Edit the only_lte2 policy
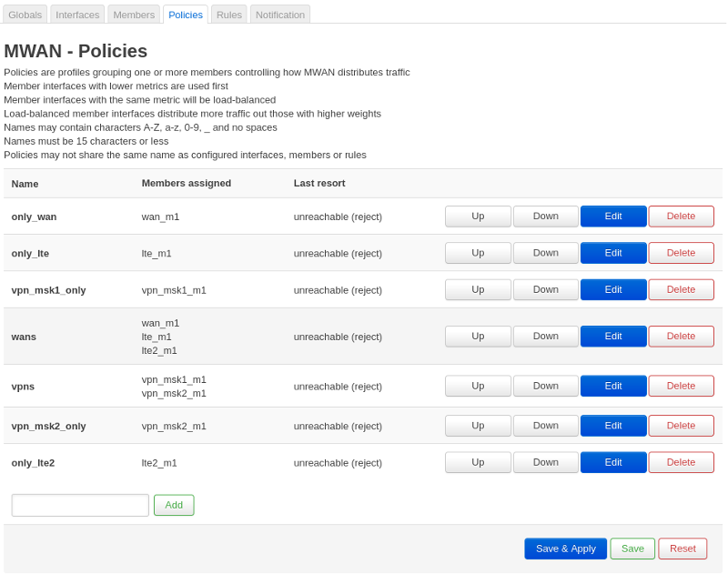This screenshot has width=728, height=574. tap(613, 463)
